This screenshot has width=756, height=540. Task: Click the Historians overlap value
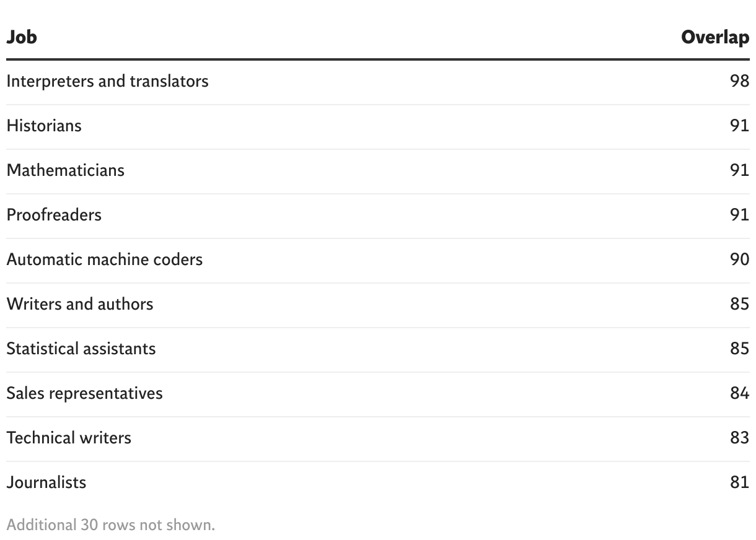pos(739,126)
